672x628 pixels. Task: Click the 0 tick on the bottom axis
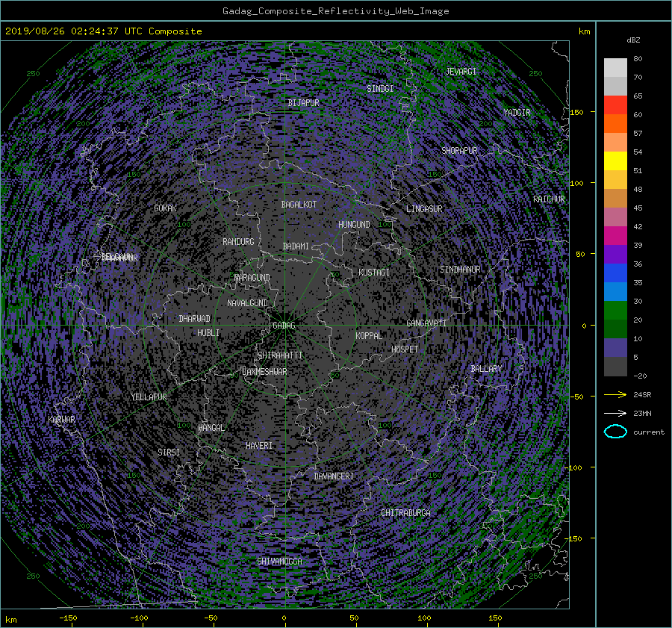click(x=284, y=618)
